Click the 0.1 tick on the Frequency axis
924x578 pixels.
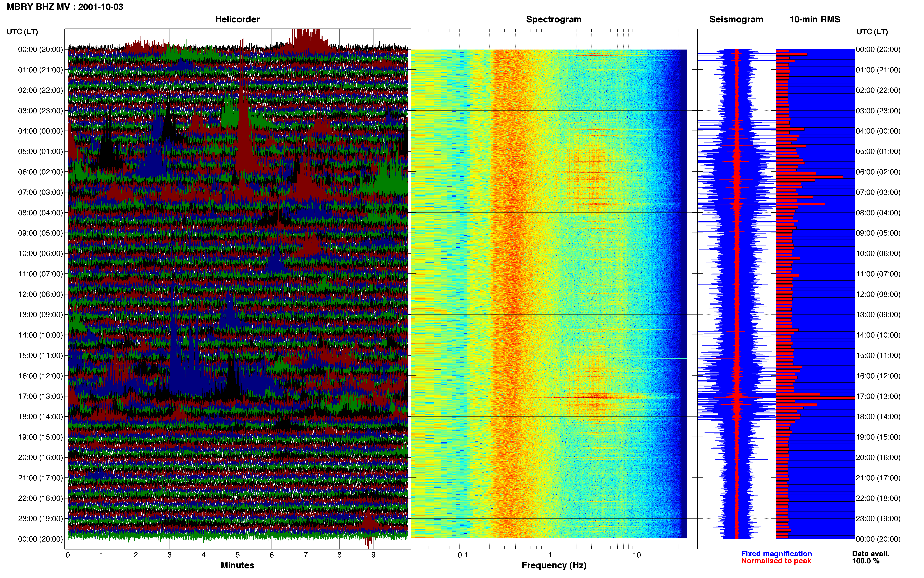(463, 555)
